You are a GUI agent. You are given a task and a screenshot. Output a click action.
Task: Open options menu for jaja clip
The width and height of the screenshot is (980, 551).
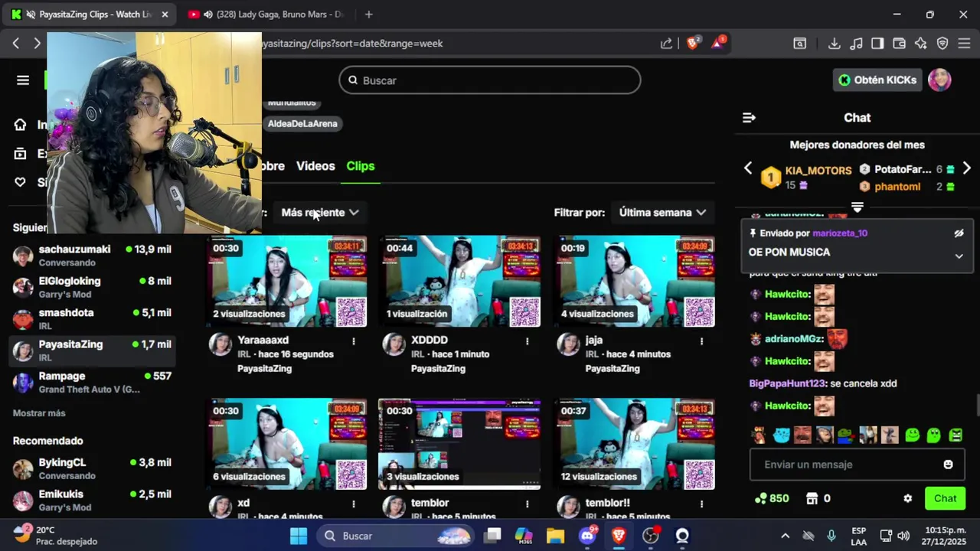point(701,341)
